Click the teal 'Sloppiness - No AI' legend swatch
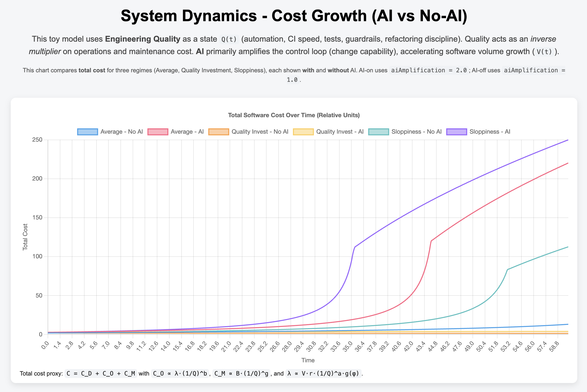This screenshot has height=392, width=587. pos(379,131)
